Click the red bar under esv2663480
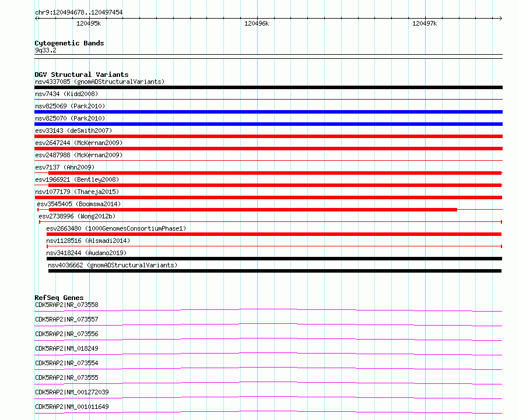The width and height of the screenshot is (519, 420). (274, 234)
